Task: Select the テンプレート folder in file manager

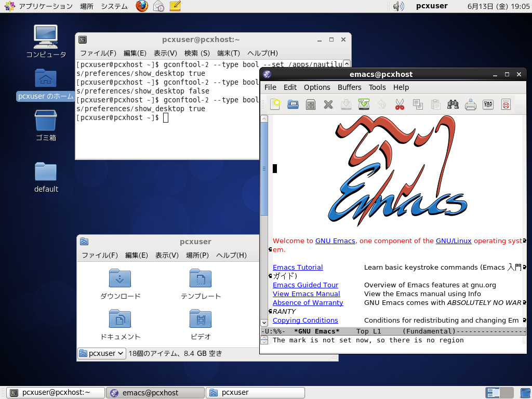Action: [201, 284]
